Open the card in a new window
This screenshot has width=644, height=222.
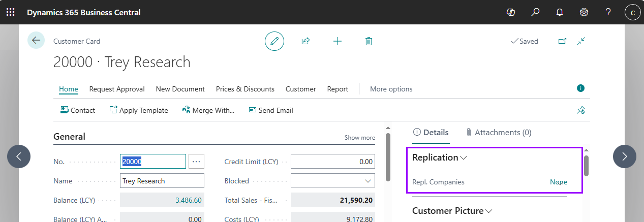tap(562, 41)
